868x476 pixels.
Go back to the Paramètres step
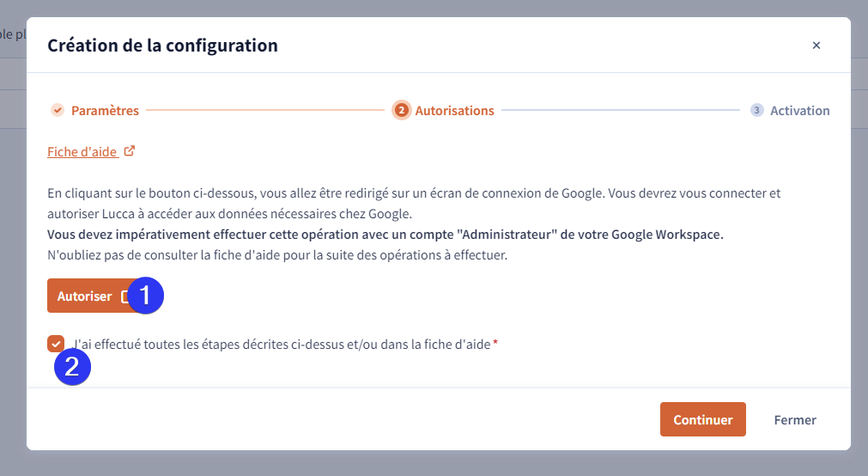pos(106,111)
